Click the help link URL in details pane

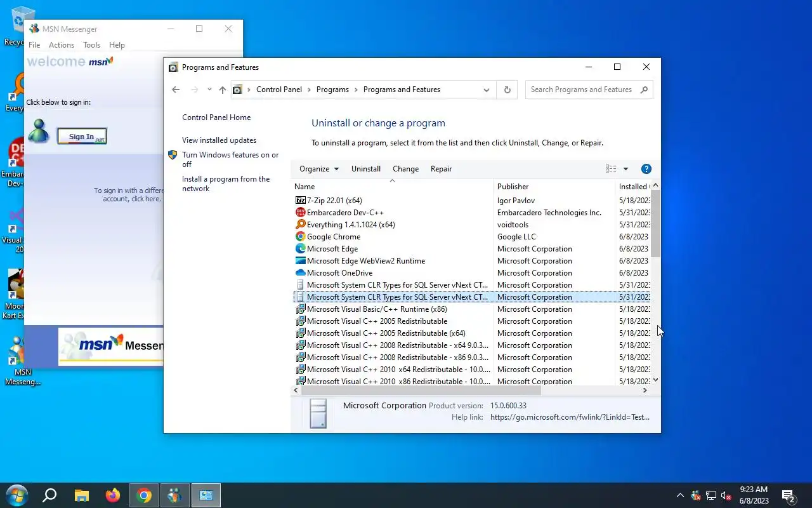tap(570, 417)
